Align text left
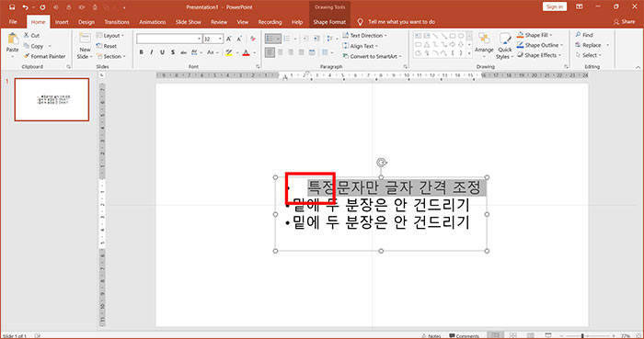 [270, 52]
